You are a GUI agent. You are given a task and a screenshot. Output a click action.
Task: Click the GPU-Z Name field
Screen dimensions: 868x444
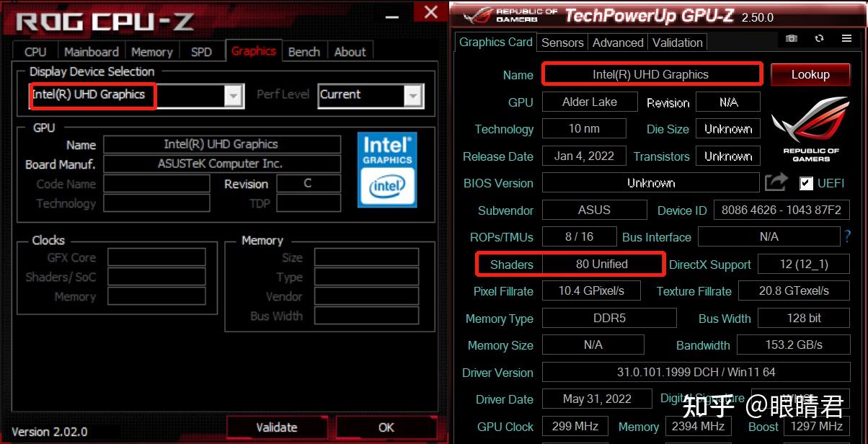[x=651, y=74]
